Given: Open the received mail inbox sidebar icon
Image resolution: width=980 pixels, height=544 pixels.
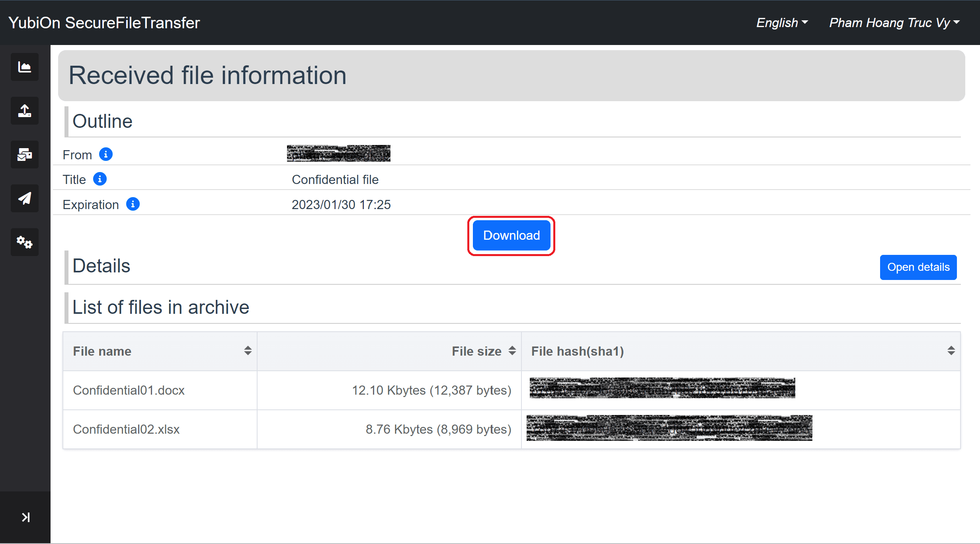Looking at the screenshot, I should click(25, 155).
